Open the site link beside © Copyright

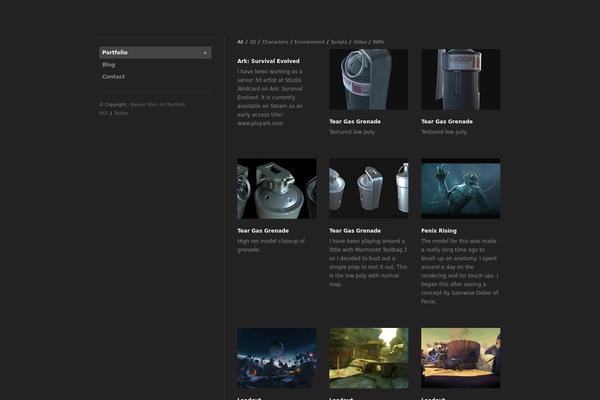pos(157,104)
